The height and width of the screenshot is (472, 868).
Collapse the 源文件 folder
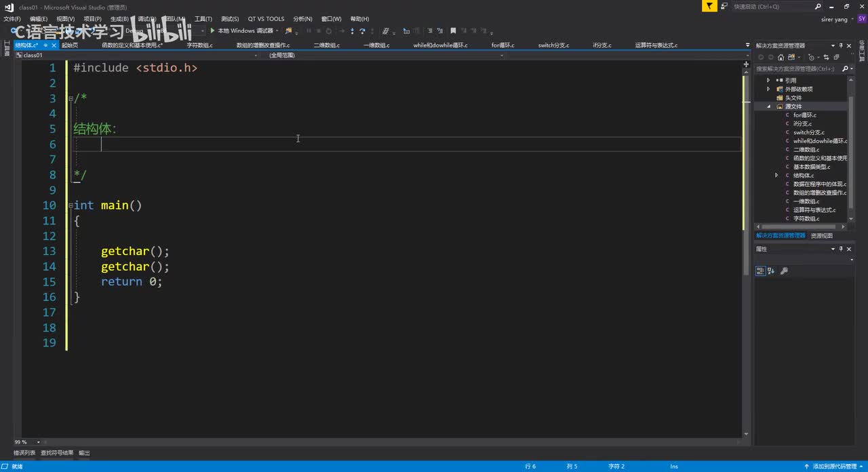768,106
